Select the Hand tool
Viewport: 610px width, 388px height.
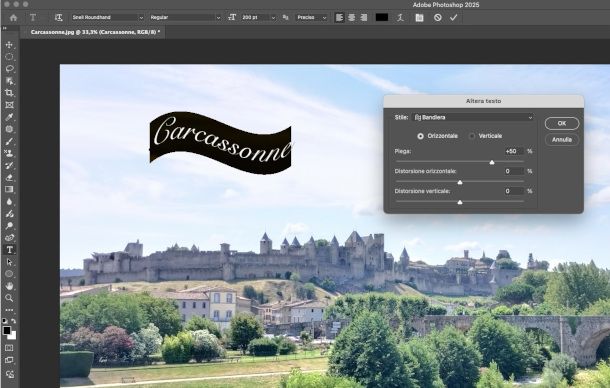pos(9,286)
